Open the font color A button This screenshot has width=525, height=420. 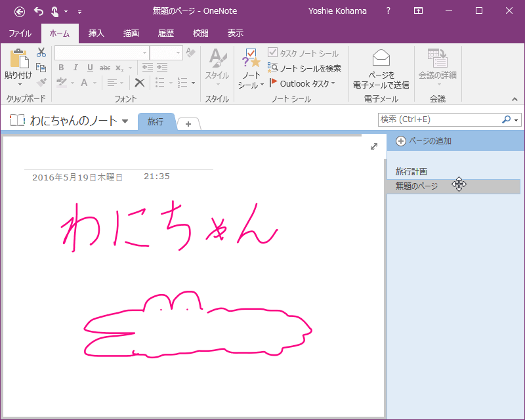[84, 83]
